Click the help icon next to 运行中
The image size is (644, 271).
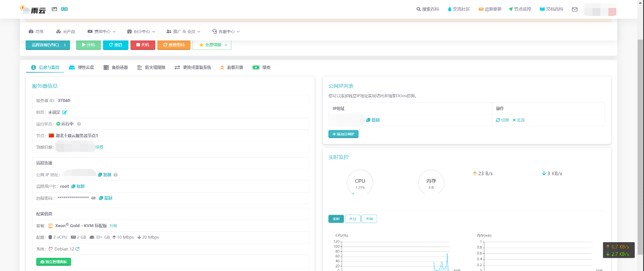79,124
